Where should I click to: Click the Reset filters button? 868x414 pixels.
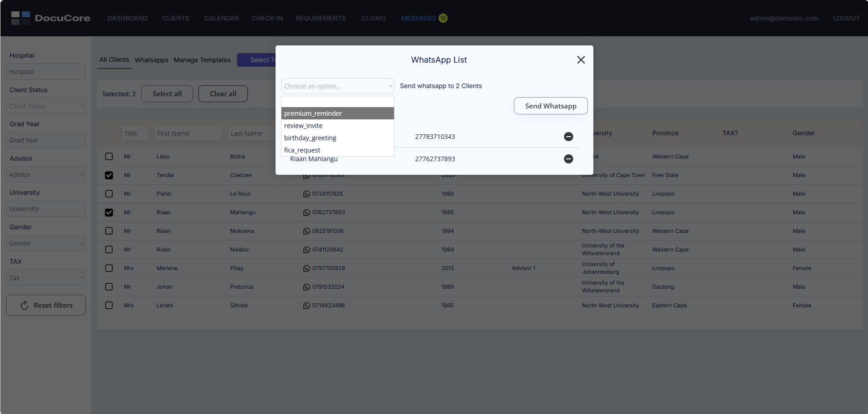click(46, 306)
